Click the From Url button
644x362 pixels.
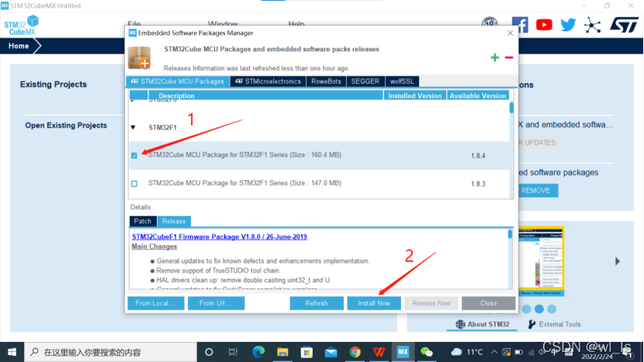point(216,303)
